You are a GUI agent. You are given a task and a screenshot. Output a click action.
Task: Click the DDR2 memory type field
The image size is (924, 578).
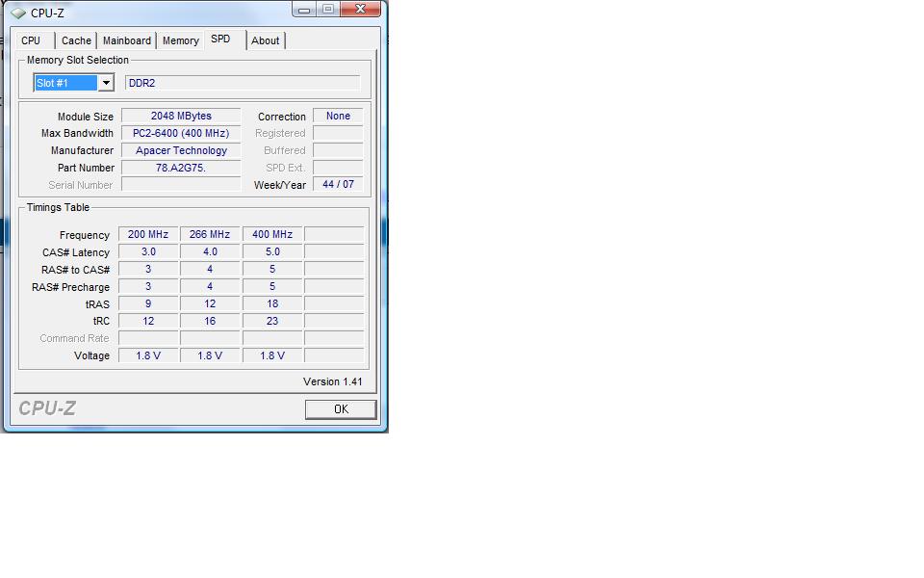point(243,83)
